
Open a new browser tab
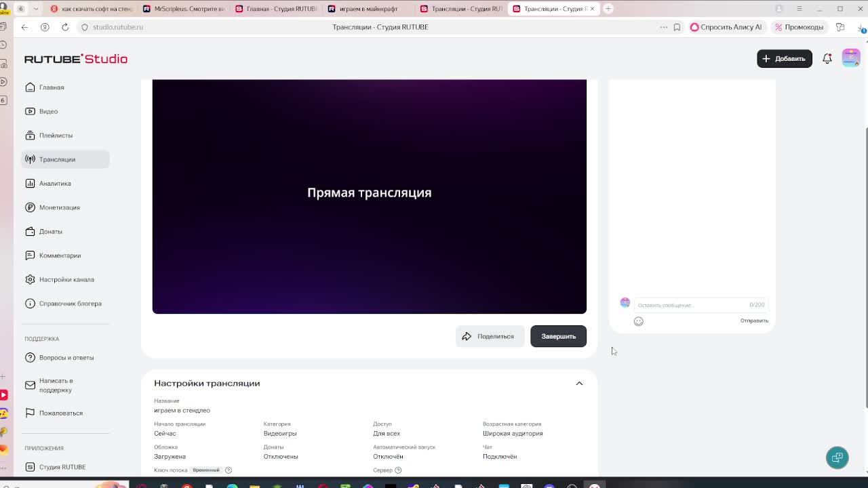608,9
